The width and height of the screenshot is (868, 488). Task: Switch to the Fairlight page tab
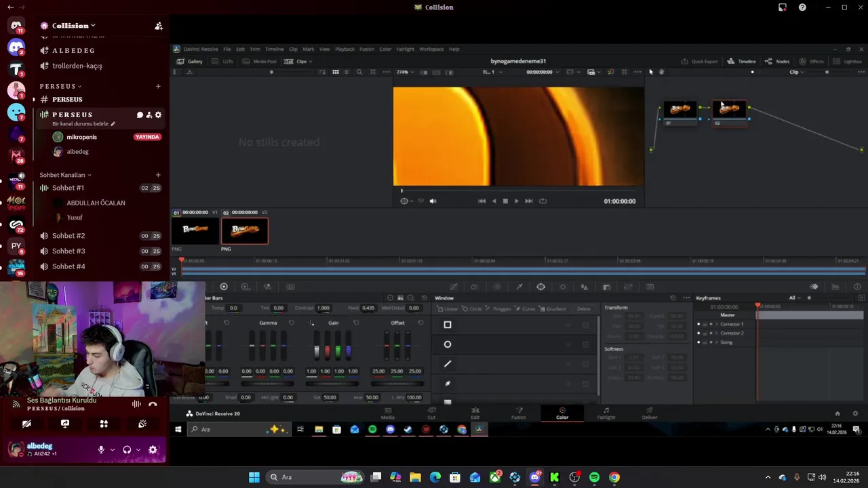pyautogui.click(x=606, y=413)
